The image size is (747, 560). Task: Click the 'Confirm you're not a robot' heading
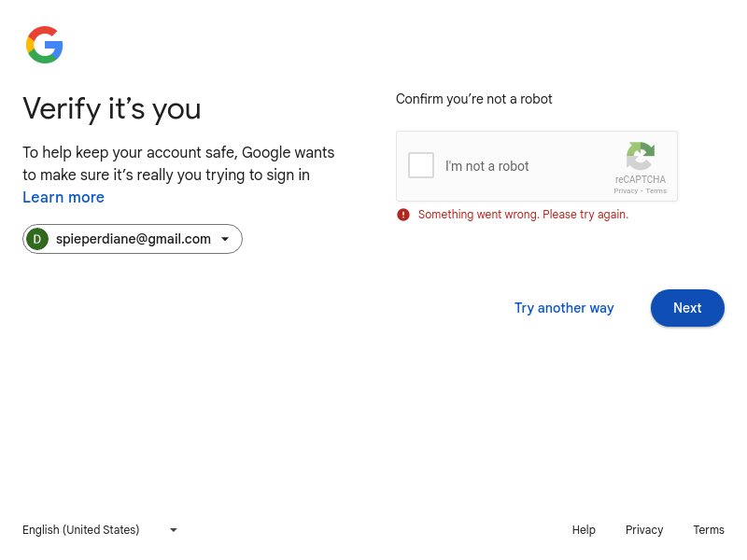click(474, 99)
